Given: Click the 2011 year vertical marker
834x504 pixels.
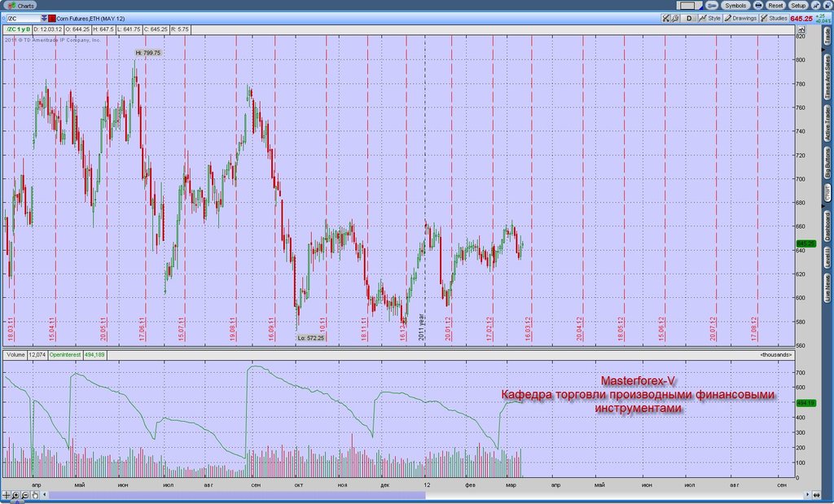Looking at the screenshot, I should 421,327.
